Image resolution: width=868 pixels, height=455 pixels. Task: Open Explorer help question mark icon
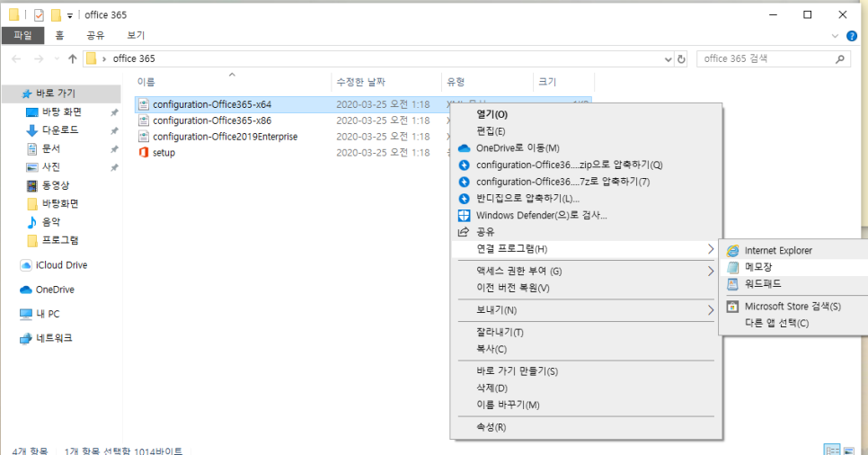point(852,36)
